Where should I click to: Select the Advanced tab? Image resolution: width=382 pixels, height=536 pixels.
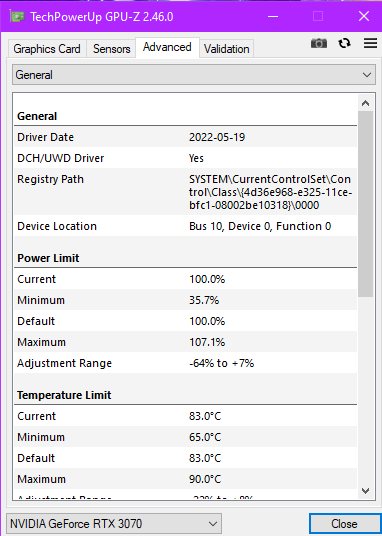pos(167,47)
